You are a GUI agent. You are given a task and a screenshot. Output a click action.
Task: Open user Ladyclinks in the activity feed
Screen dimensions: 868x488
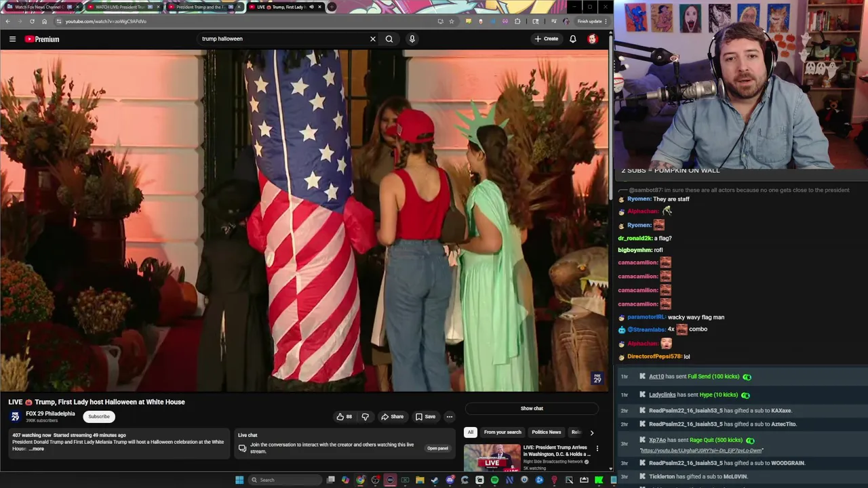(662, 395)
